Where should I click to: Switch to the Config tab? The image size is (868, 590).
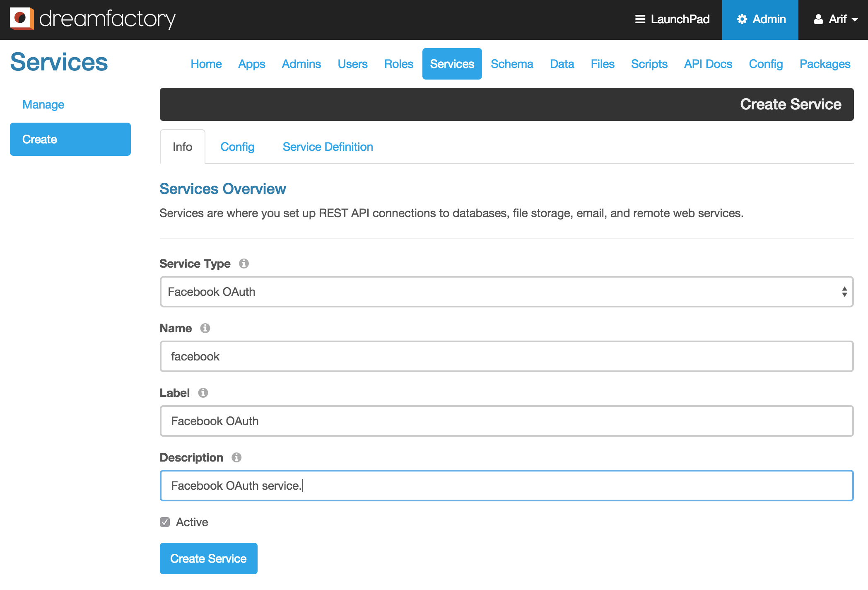coord(238,146)
